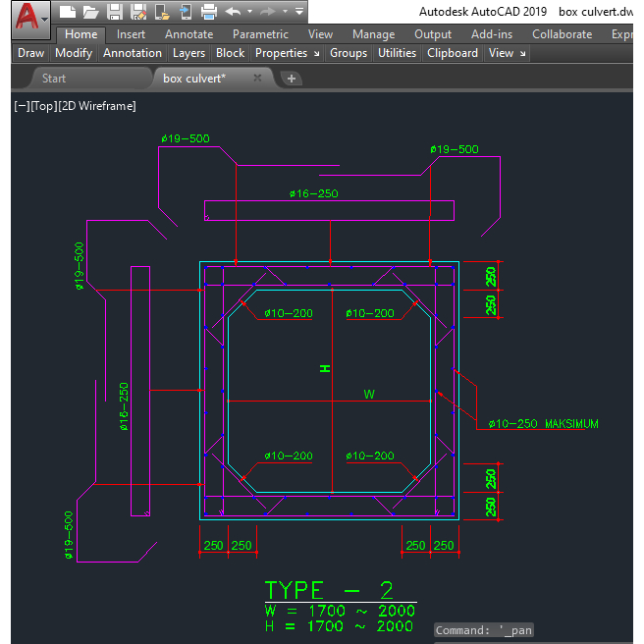Expand the Utilities ribbon panel
Viewport: 644px width, 644px height.
397,53
